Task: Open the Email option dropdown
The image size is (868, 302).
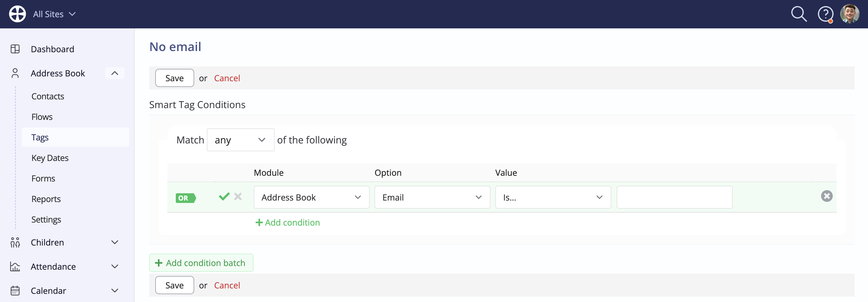Action: pos(432,197)
